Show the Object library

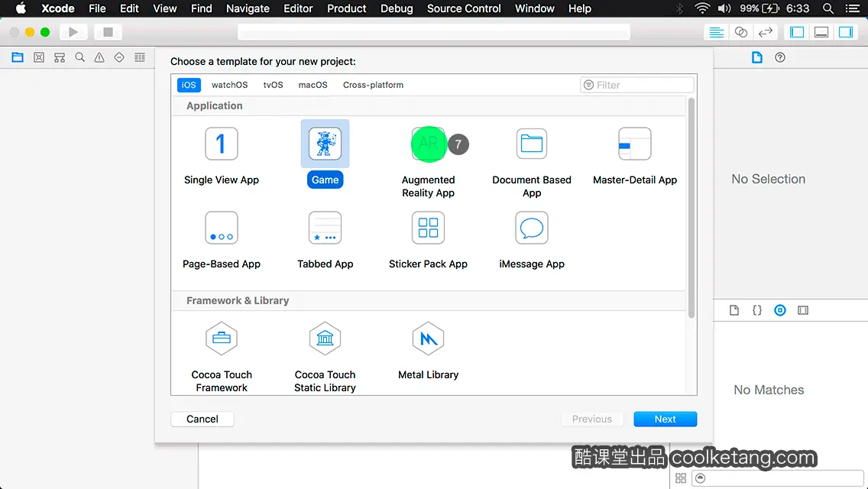(x=780, y=310)
